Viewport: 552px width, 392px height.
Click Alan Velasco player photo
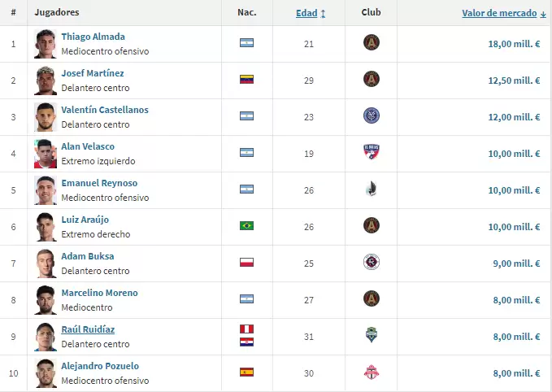point(46,153)
